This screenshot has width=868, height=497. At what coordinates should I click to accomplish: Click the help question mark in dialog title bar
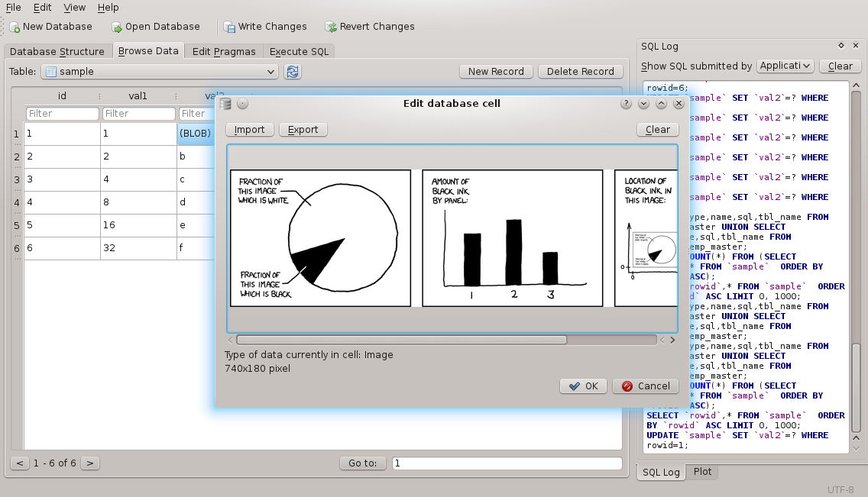tap(626, 104)
